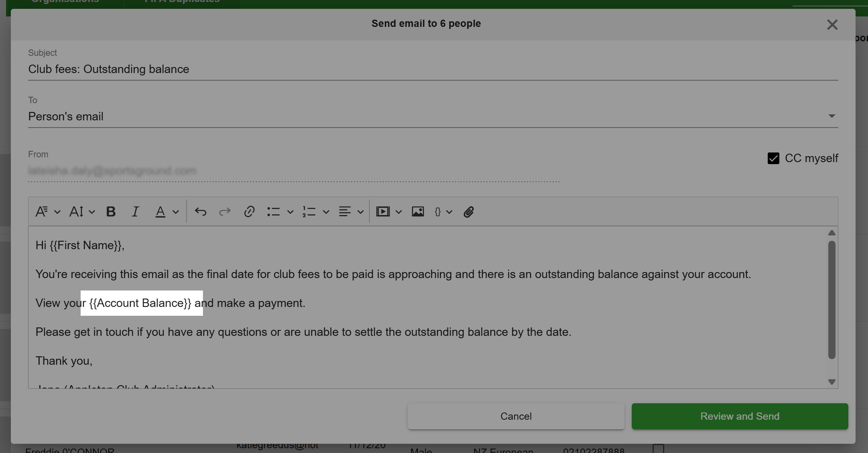The width and height of the screenshot is (868, 453).
Task: Click the email body scrollbar thumb
Action: pos(832,299)
